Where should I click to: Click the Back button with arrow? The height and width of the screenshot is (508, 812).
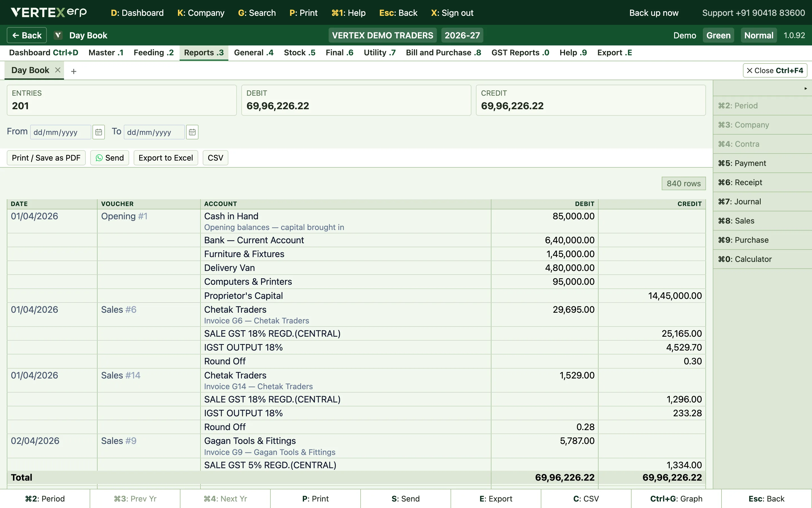tap(27, 35)
